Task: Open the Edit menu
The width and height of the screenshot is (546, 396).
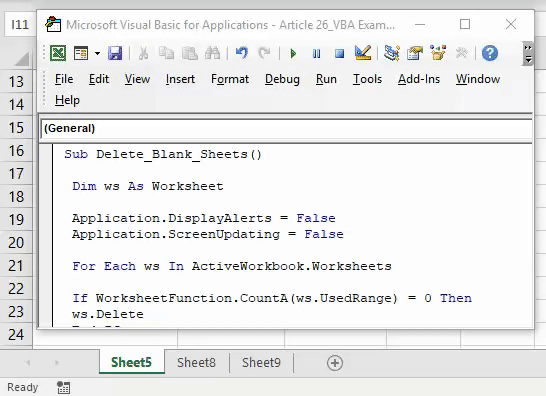Action: click(99, 79)
